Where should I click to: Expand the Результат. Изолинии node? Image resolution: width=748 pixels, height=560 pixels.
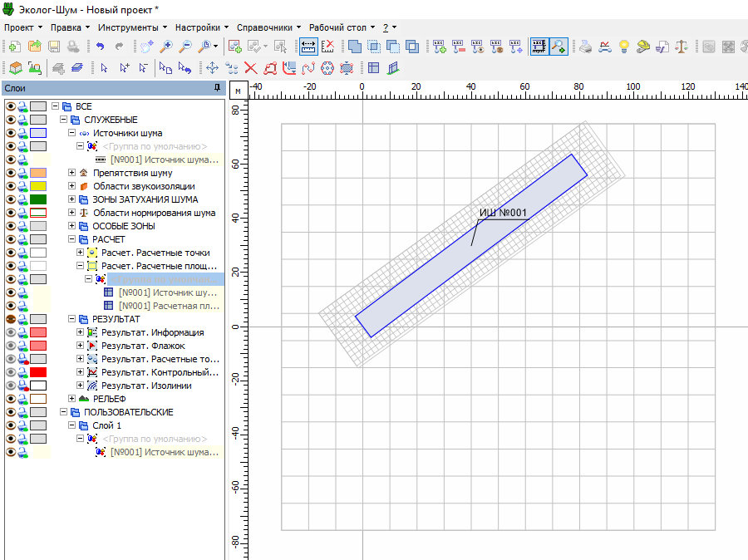(81, 386)
